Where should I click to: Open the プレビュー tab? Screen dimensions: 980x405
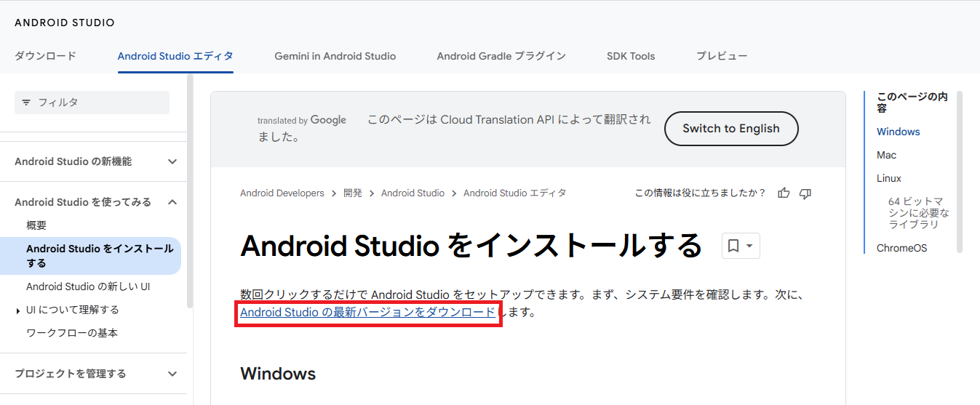[721, 56]
